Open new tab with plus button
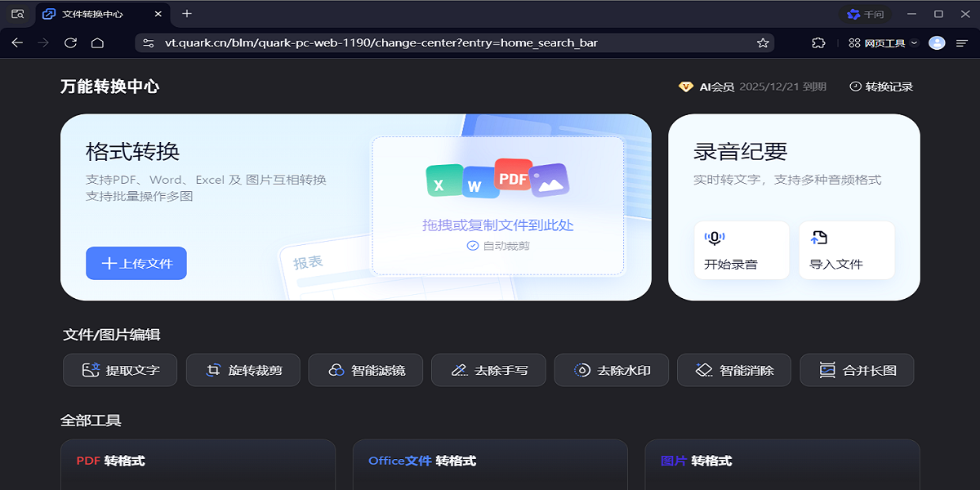This screenshot has height=490, width=980. point(187,14)
